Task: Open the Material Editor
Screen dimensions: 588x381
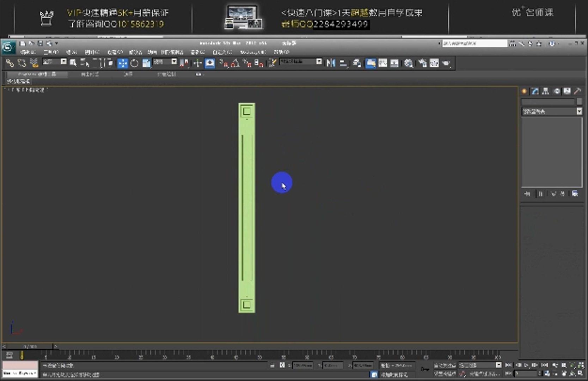Action: pyautogui.click(x=409, y=63)
